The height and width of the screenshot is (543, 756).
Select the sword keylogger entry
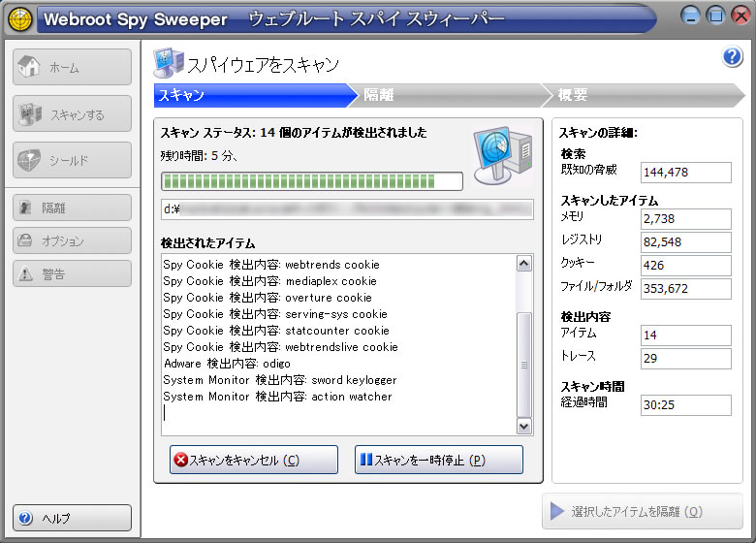pos(280,379)
